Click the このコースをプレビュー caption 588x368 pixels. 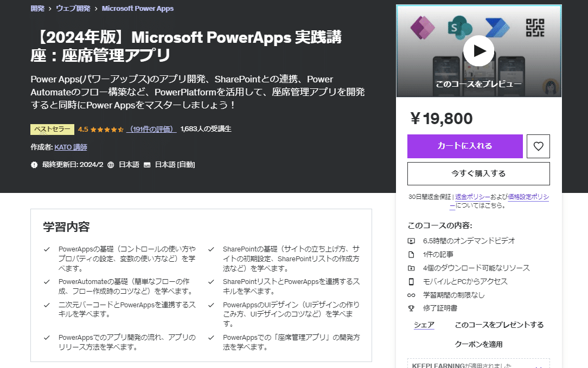click(478, 84)
